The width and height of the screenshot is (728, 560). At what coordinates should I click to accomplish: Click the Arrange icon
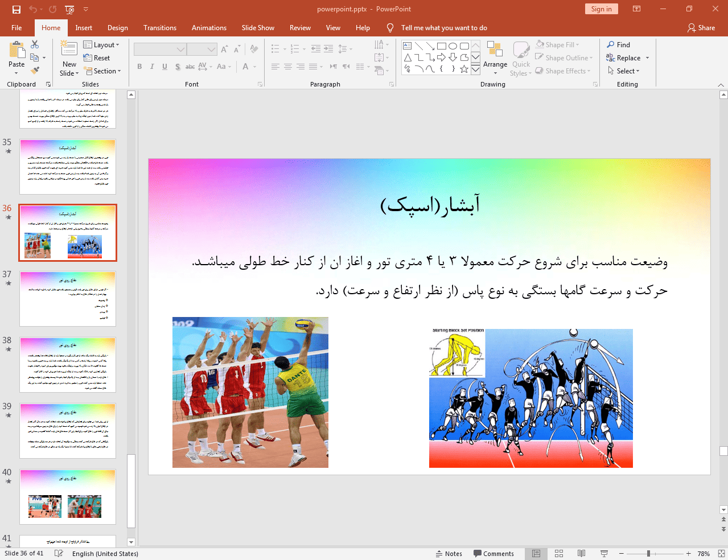[495, 56]
